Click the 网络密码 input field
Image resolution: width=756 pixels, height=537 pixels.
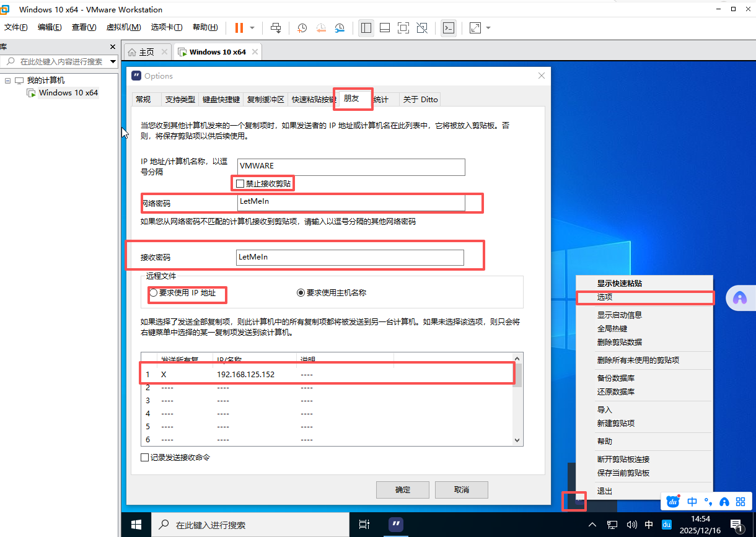[351, 202]
